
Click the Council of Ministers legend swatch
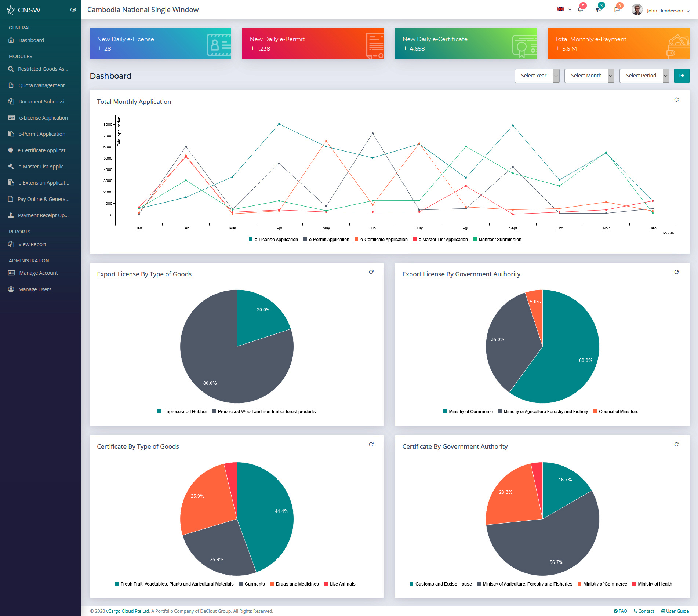[595, 412]
